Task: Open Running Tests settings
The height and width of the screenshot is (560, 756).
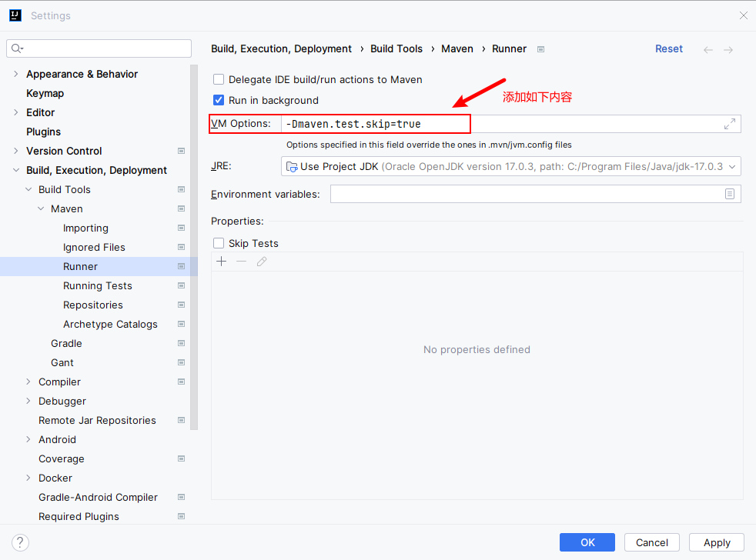Action: click(98, 286)
